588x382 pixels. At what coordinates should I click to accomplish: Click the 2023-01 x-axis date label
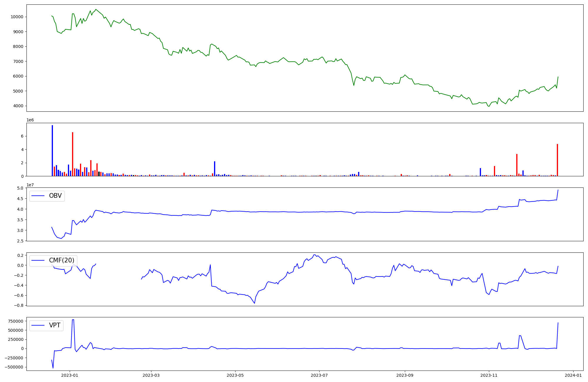tap(70, 375)
